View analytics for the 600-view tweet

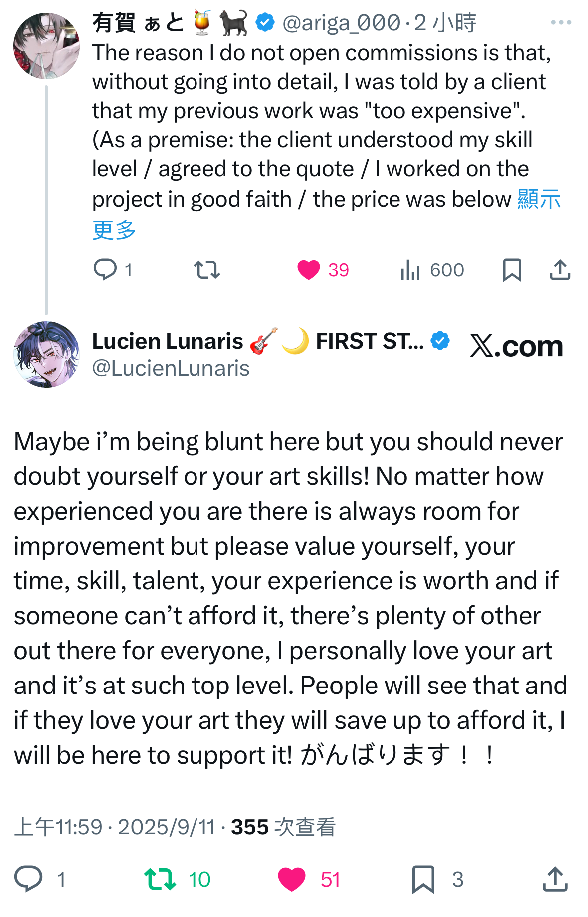[410, 270]
